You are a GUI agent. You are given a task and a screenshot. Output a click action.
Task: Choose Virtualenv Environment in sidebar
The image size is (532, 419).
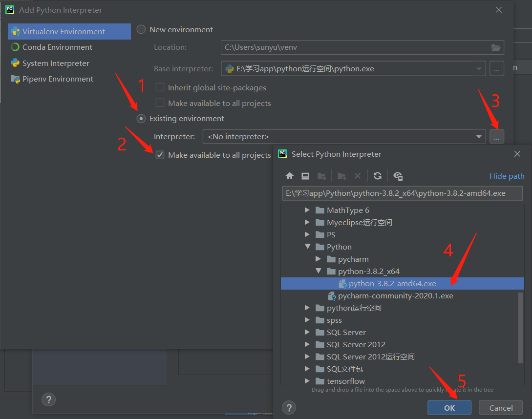(x=69, y=32)
